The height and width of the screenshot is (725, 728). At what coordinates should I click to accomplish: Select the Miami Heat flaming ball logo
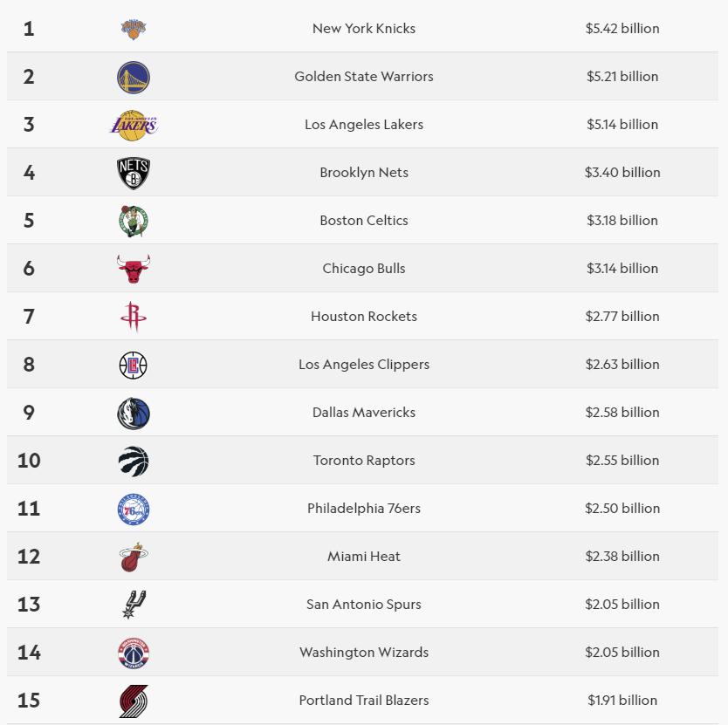134,557
